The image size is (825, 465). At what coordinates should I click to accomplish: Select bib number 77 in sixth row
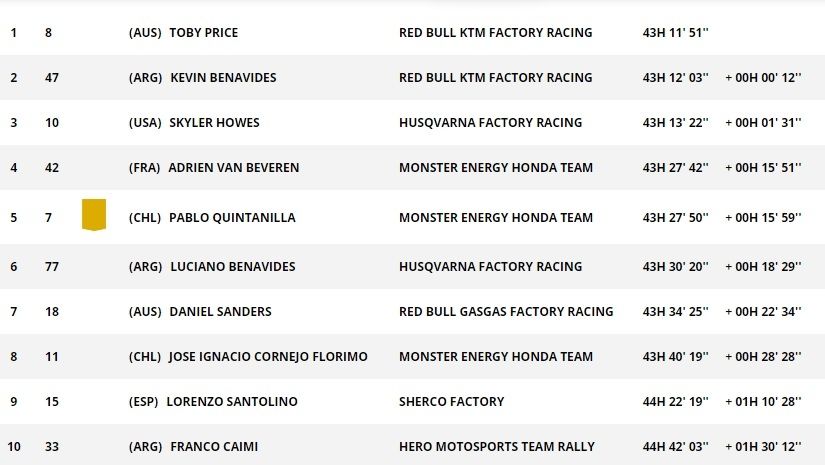(52, 267)
